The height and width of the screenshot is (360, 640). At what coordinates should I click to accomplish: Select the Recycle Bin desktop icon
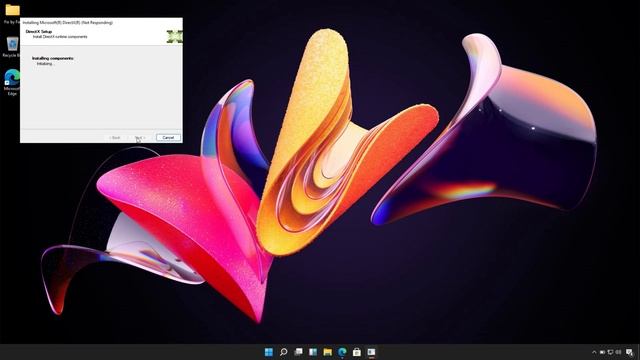[12, 43]
